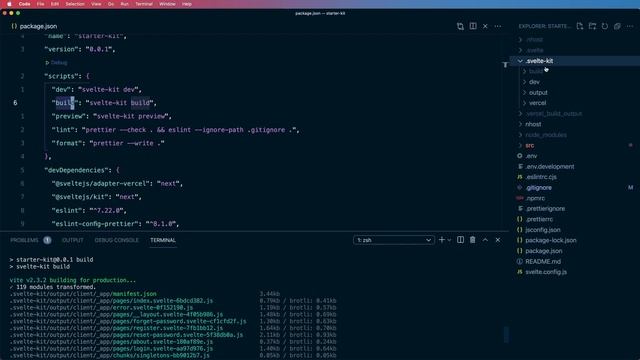Maximize the terminal panel size
Viewport: 640px width, 360px height.
point(485,240)
